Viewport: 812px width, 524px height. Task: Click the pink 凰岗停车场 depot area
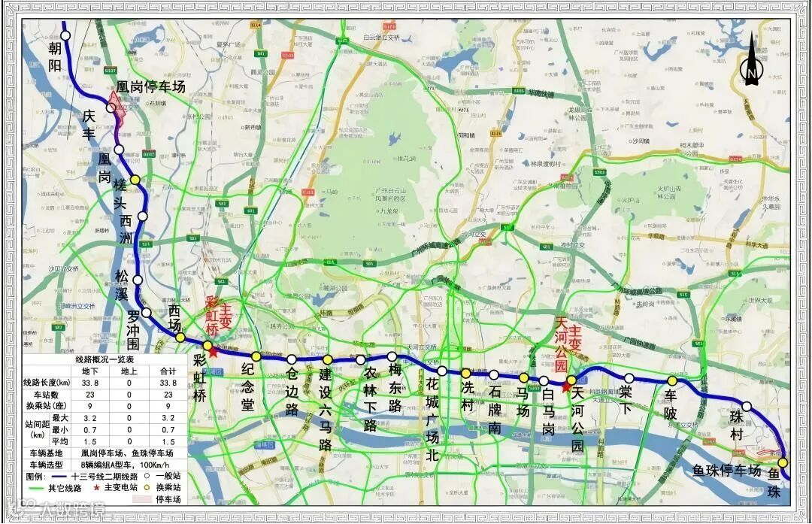click(118, 109)
